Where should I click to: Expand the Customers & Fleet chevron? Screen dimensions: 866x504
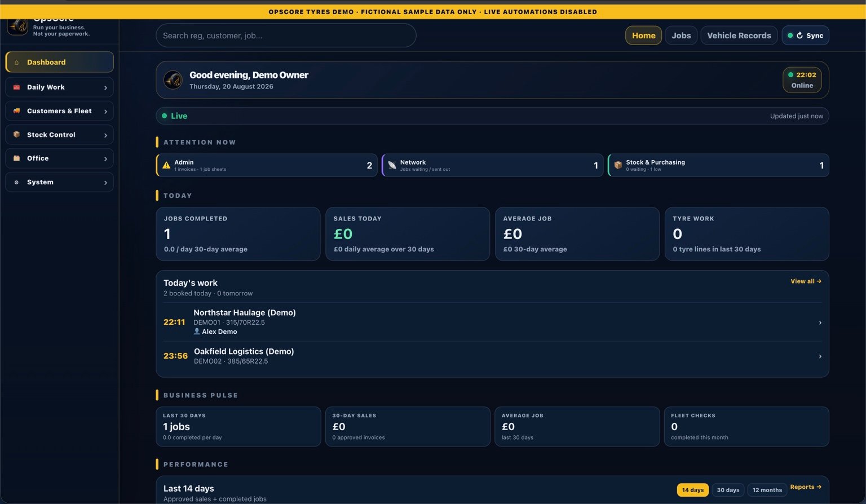click(x=105, y=111)
